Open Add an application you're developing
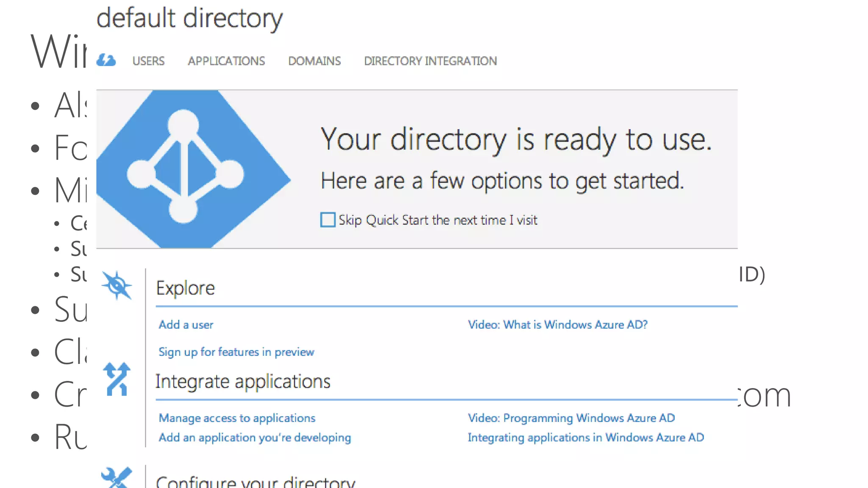The width and height of the screenshot is (868, 488). tap(255, 438)
